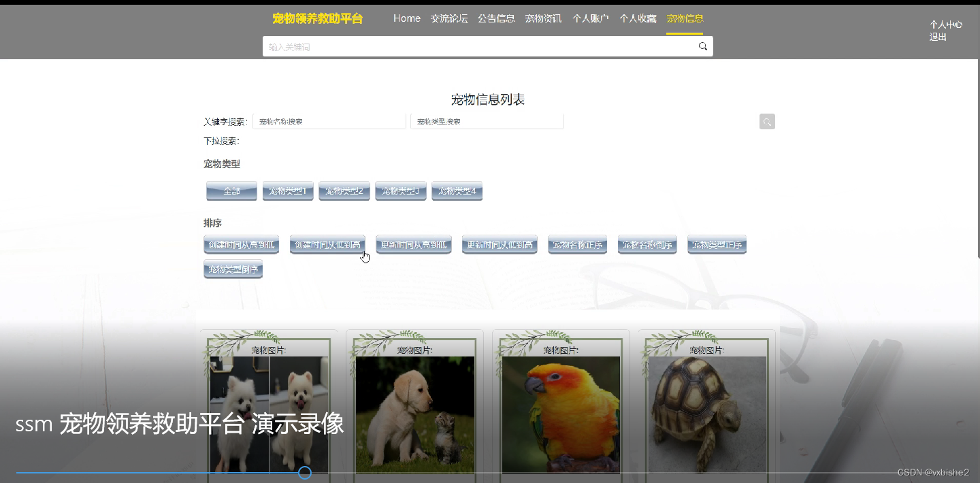Open the tortoise pet image
The image size is (980, 483).
(707, 414)
